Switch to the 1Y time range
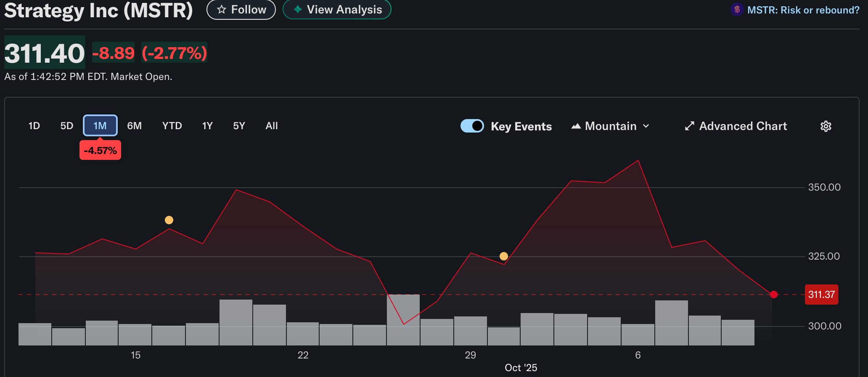This screenshot has width=868, height=377. coord(207,126)
